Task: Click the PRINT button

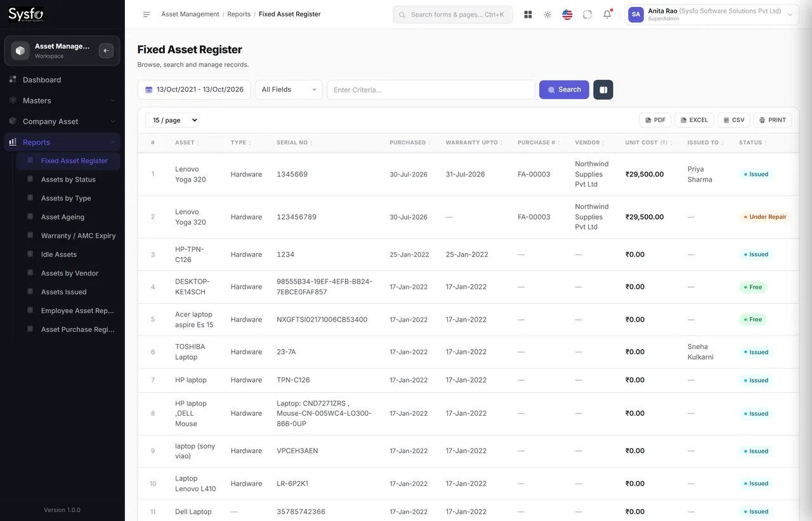Action: click(773, 120)
